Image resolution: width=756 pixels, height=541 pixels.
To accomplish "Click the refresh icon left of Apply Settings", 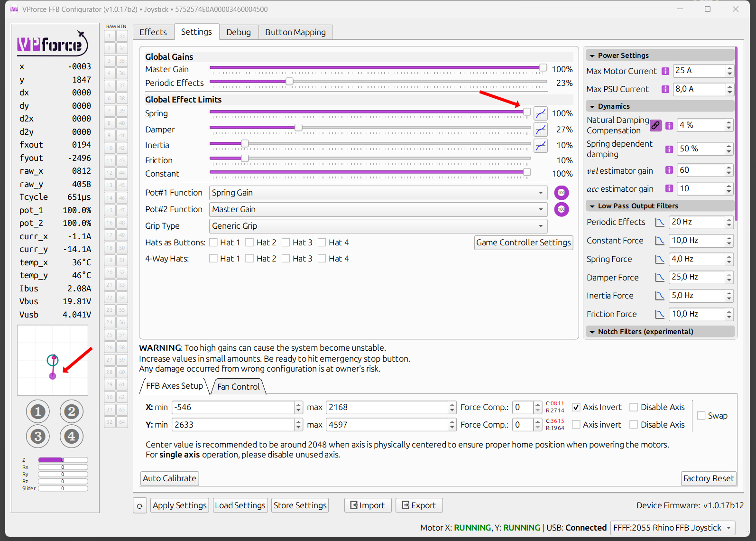I will [140, 506].
